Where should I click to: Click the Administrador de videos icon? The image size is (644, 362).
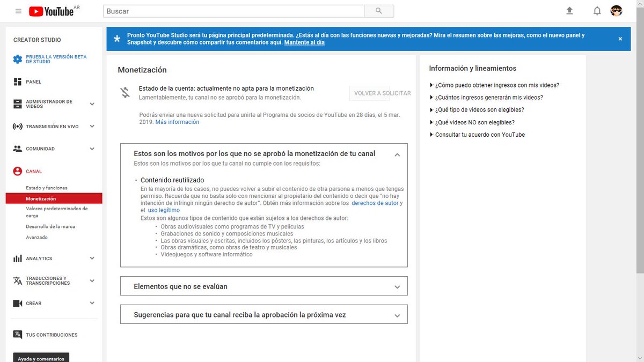pyautogui.click(x=18, y=104)
